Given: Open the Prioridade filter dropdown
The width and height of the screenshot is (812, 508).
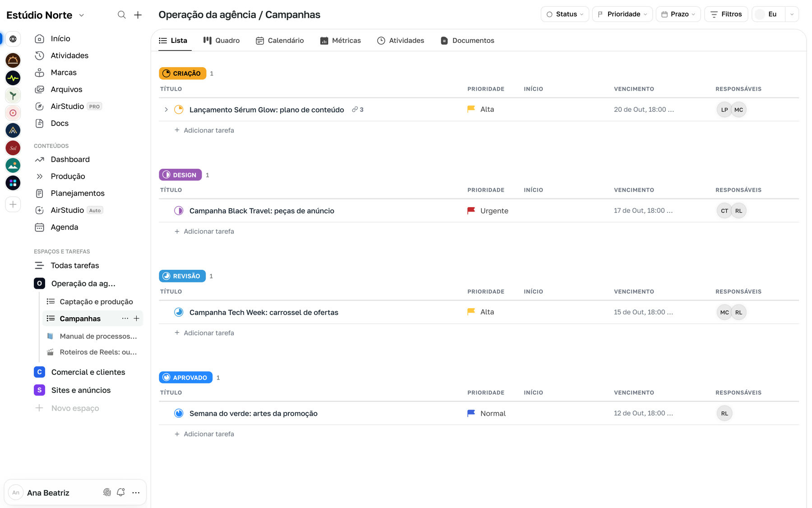Looking at the screenshot, I should [622, 14].
